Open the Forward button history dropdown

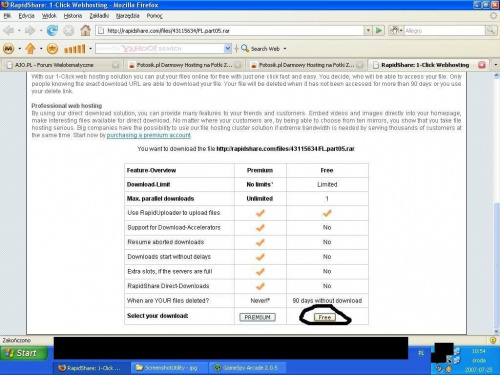[x=41, y=31]
